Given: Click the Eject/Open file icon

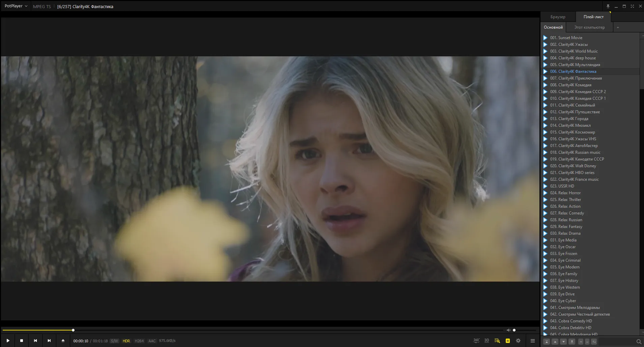Looking at the screenshot, I should 63,341.
